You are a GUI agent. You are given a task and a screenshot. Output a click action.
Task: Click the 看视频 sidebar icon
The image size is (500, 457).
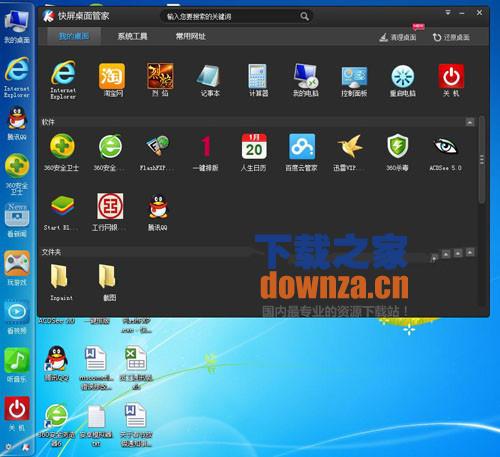tap(17, 312)
